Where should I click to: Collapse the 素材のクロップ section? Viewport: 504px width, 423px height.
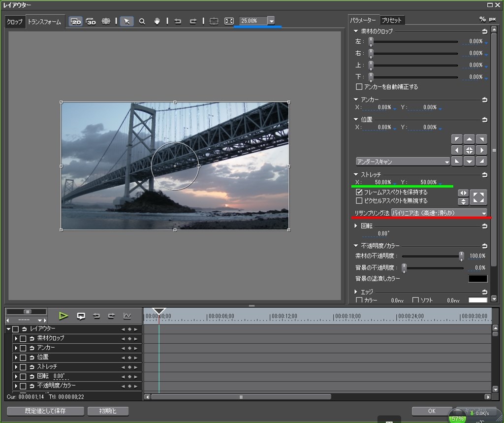pyautogui.click(x=355, y=31)
